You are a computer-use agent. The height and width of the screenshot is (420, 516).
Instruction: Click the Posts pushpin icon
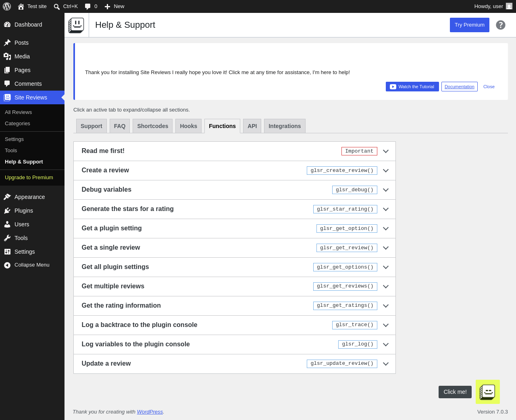[x=7, y=43]
